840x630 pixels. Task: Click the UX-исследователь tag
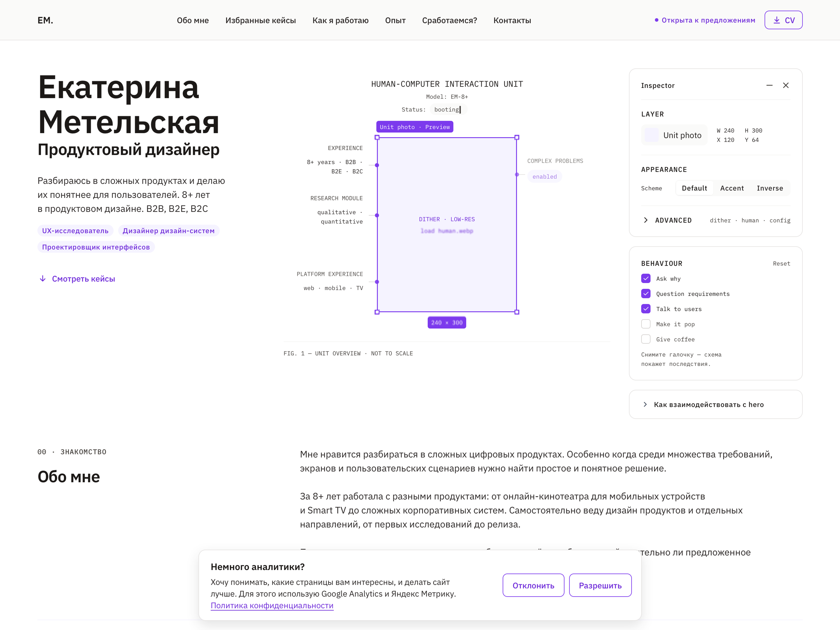click(x=75, y=231)
